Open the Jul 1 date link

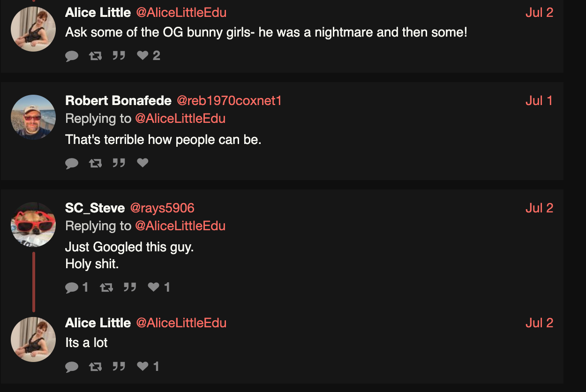pyautogui.click(x=539, y=101)
